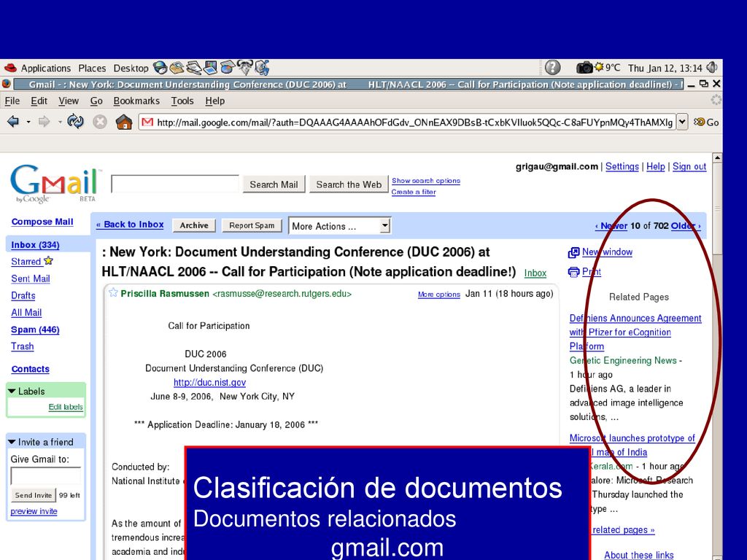Click the Search Mail button
This screenshot has height=560, width=747.
[274, 184]
